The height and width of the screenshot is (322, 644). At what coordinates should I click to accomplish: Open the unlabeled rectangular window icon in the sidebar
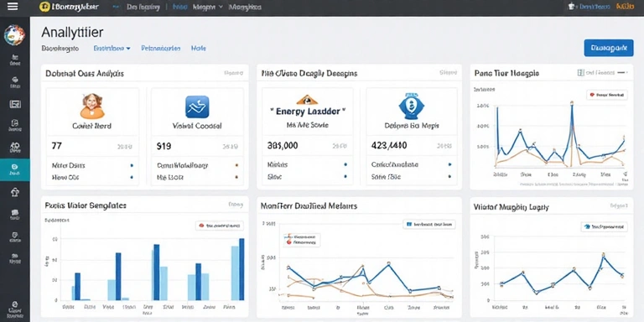pyautogui.click(x=15, y=104)
